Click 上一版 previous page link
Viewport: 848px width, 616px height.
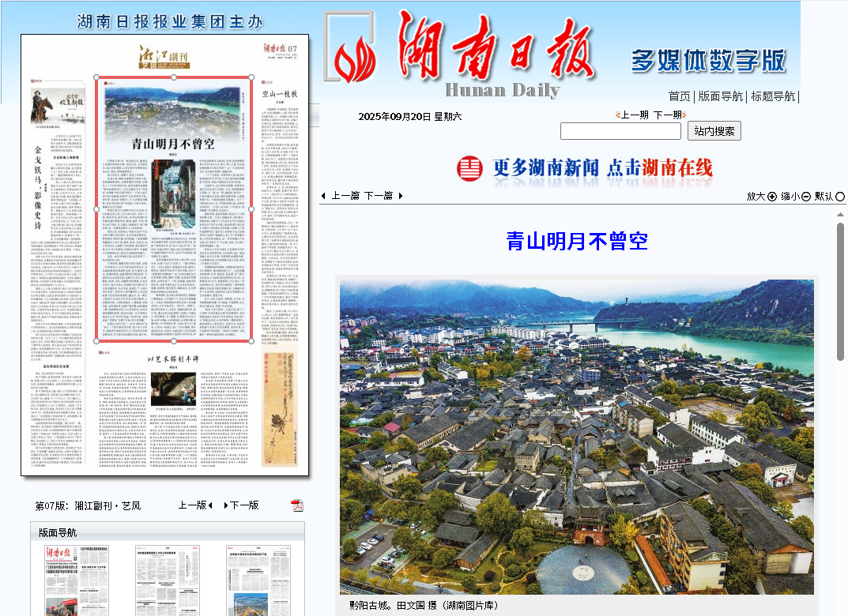193,505
